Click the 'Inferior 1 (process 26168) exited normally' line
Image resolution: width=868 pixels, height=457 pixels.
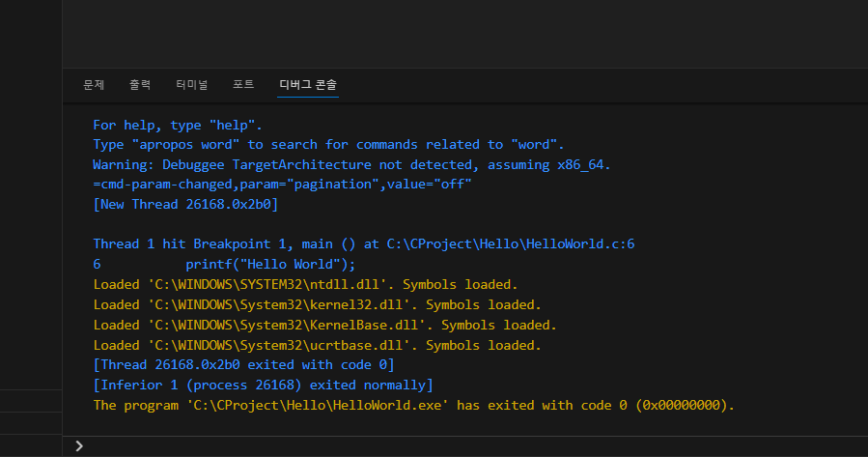(263, 385)
